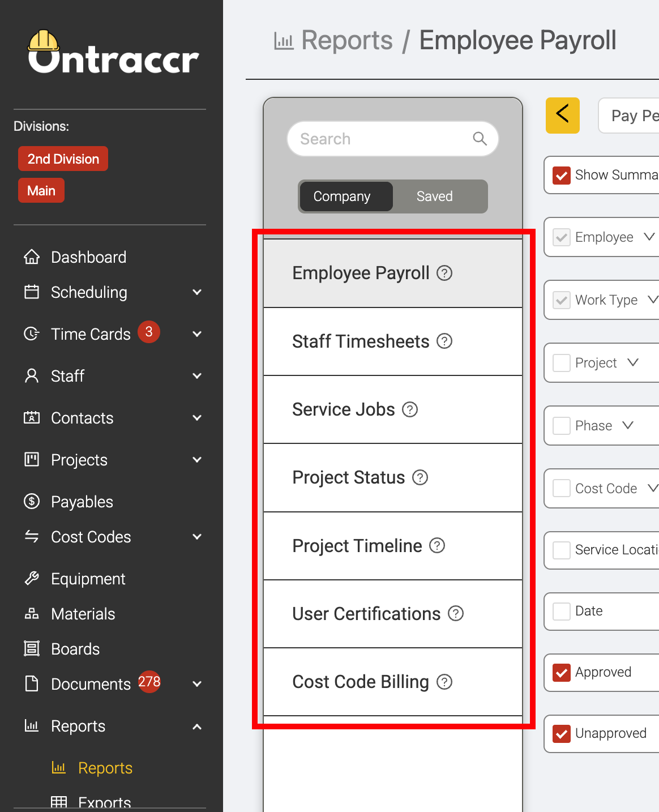Toggle the Employee column checkbox
This screenshot has width=659, height=812.
[x=562, y=237]
